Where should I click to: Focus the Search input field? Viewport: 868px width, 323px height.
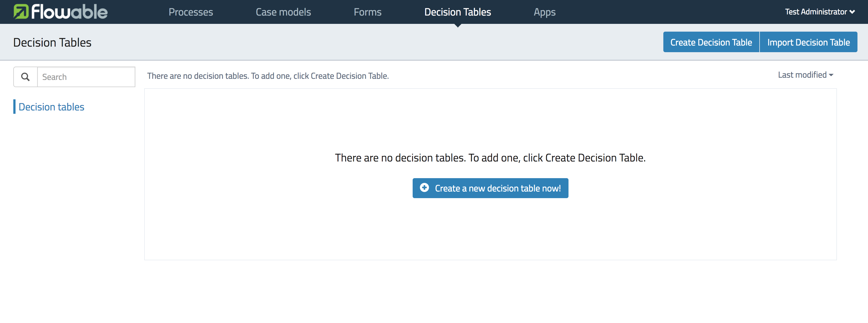click(x=86, y=77)
